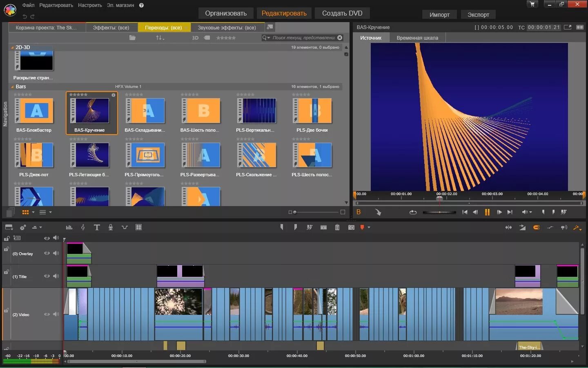Open timeline settings gear icon
Viewport: 588px width, 368px height.
point(23,227)
